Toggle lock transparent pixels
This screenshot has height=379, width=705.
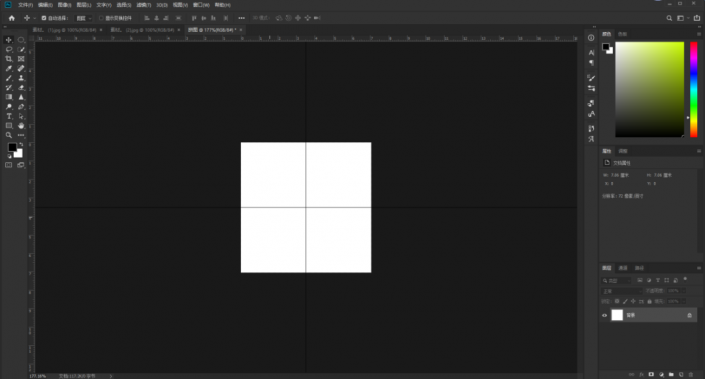617,301
